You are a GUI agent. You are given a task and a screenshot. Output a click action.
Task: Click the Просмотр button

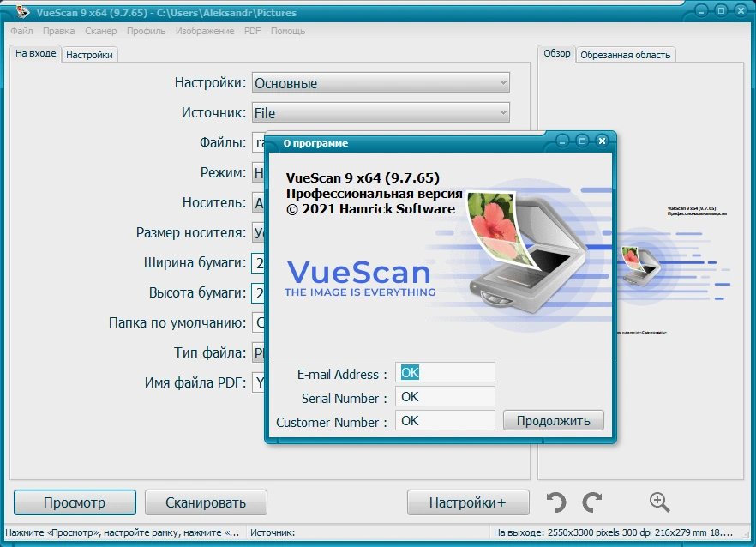tap(75, 502)
